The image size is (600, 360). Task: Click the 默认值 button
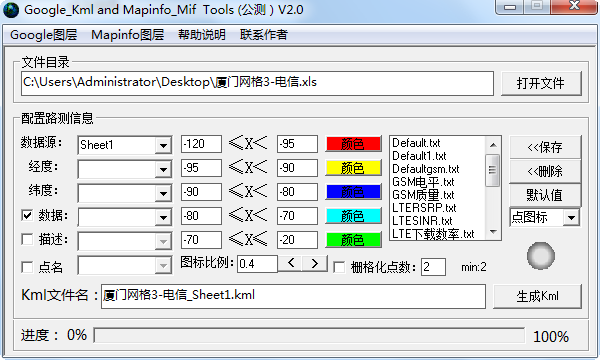(545, 195)
